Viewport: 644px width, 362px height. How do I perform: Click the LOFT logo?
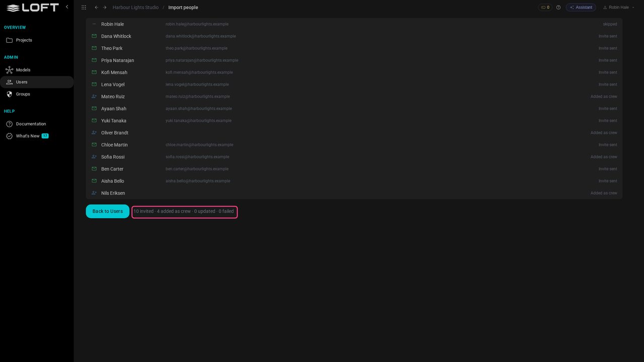pos(33,8)
